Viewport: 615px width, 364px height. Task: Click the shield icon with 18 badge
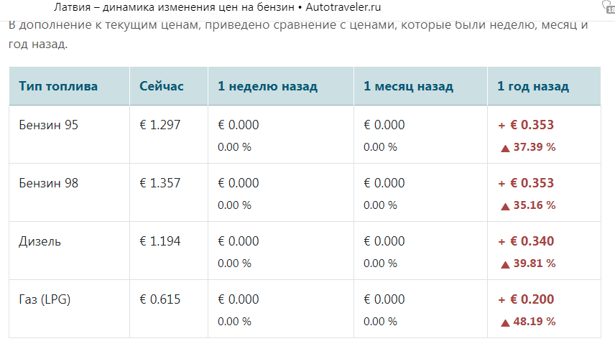(x=609, y=6)
